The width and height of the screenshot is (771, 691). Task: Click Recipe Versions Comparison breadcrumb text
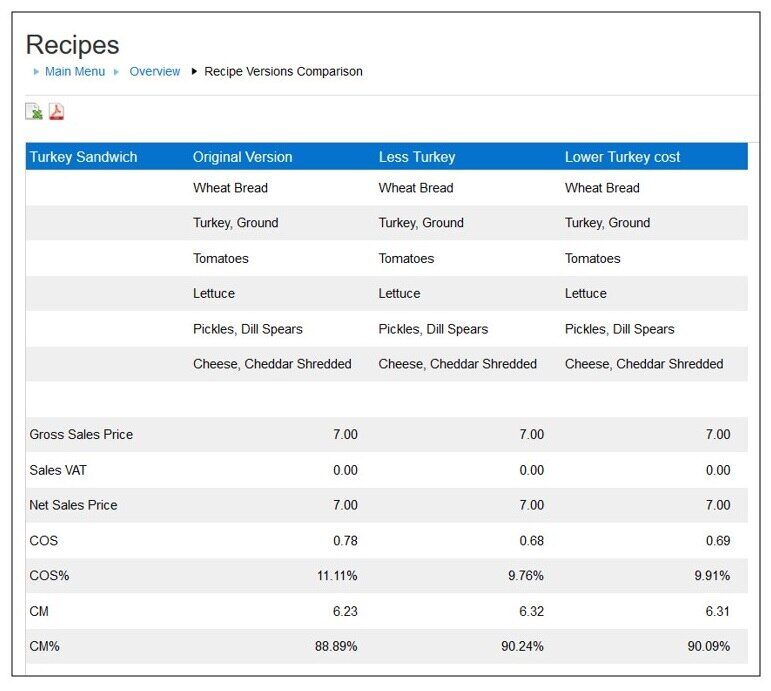coord(283,72)
